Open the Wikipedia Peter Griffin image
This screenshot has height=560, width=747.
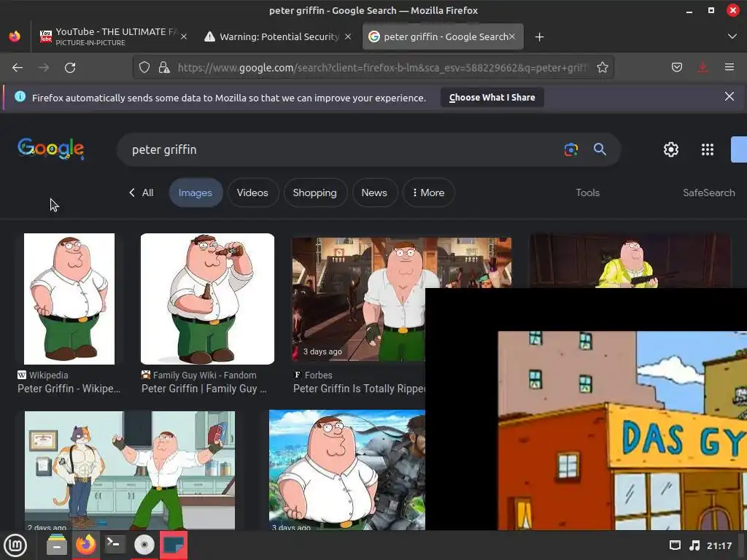pos(69,299)
